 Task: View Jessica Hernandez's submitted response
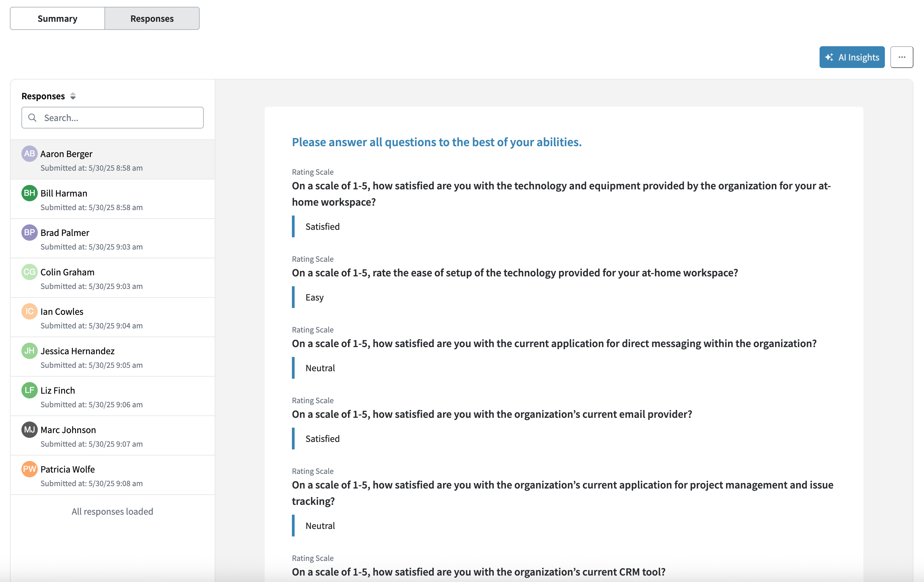point(112,357)
